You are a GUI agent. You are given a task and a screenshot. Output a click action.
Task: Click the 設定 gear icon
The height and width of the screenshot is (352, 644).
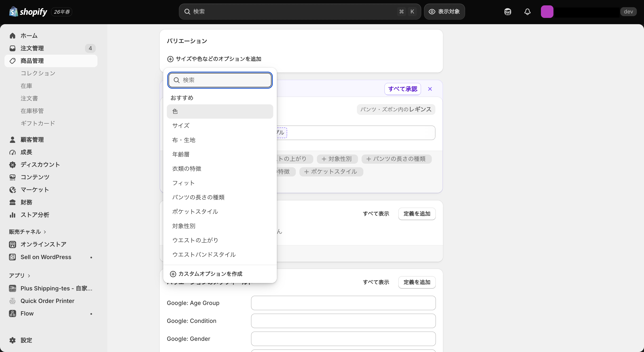tap(13, 340)
